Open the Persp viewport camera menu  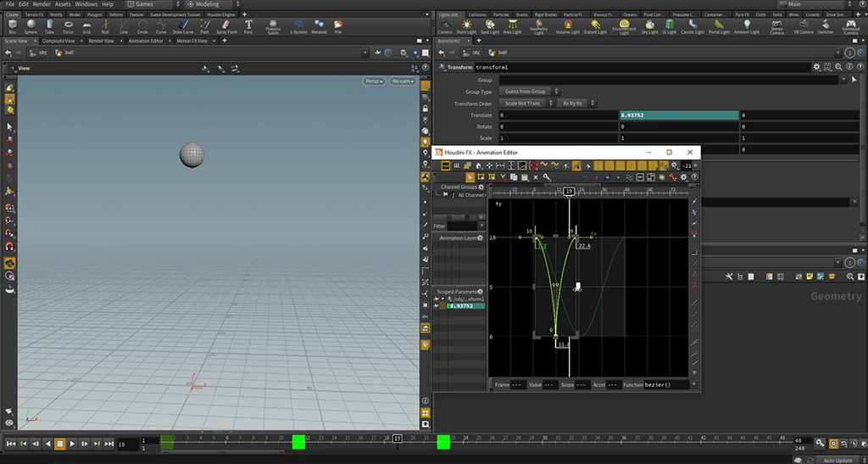pyautogui.click(x=374, y=81)
